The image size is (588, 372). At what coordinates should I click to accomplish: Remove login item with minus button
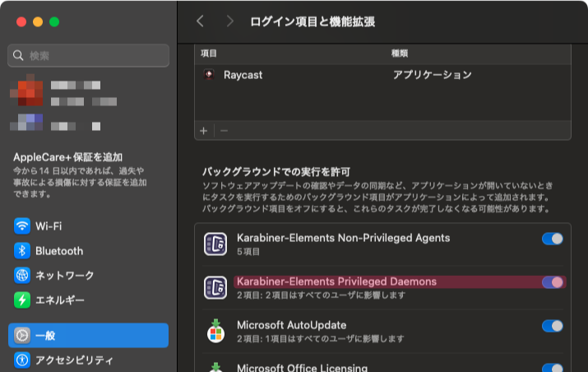click(225, 131)
